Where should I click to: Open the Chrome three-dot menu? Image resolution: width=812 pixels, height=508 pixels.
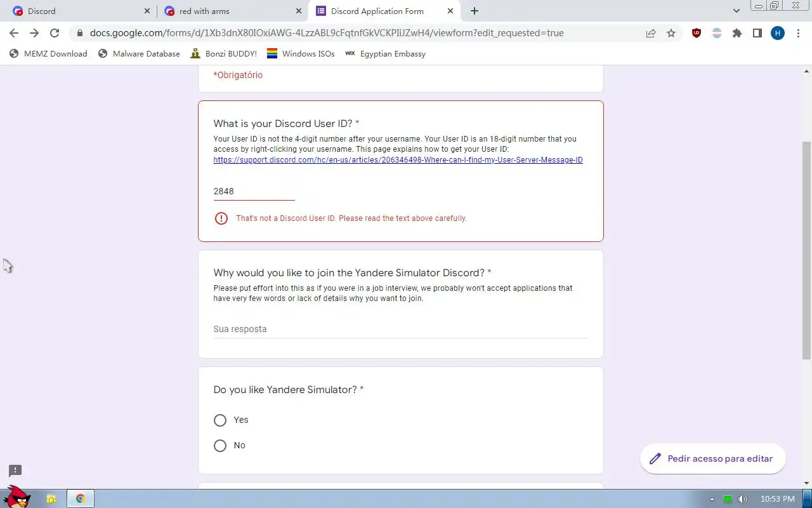[798, 33]
